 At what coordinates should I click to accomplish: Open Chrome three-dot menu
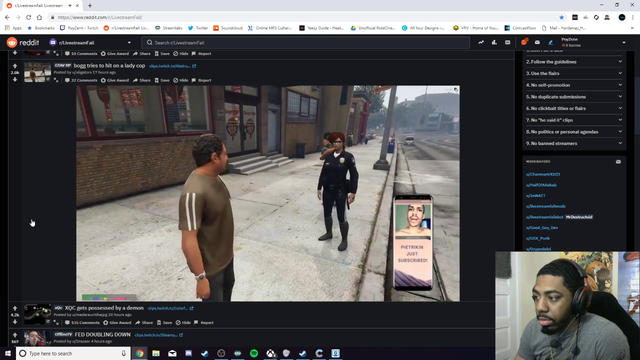633,17
